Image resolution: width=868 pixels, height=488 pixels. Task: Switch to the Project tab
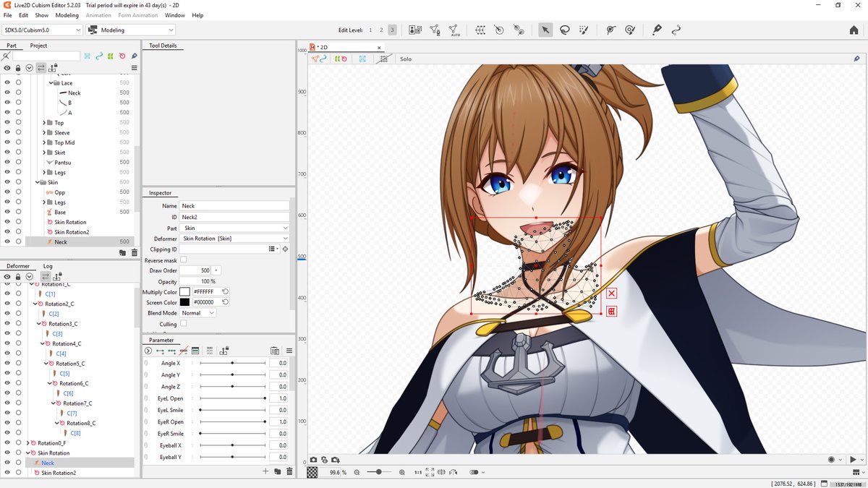click(38, 46)
